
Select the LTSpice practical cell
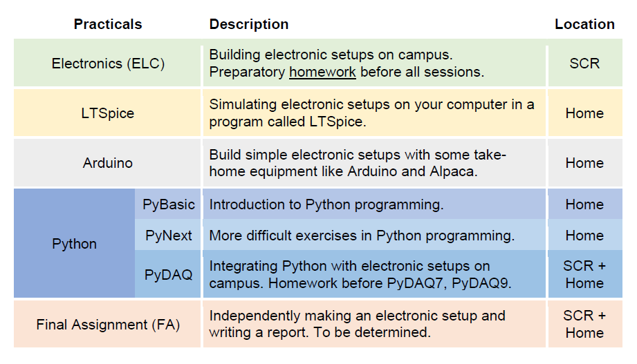107,113
